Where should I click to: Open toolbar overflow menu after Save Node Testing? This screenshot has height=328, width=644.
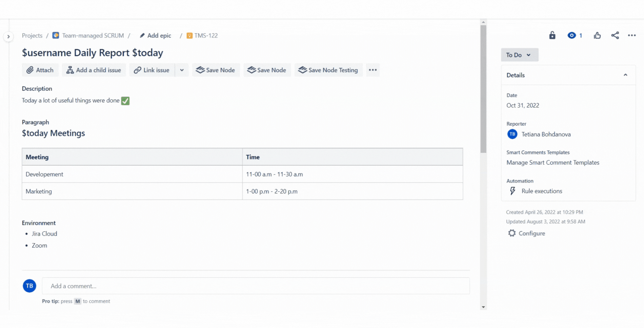click(x=373, y=70)
